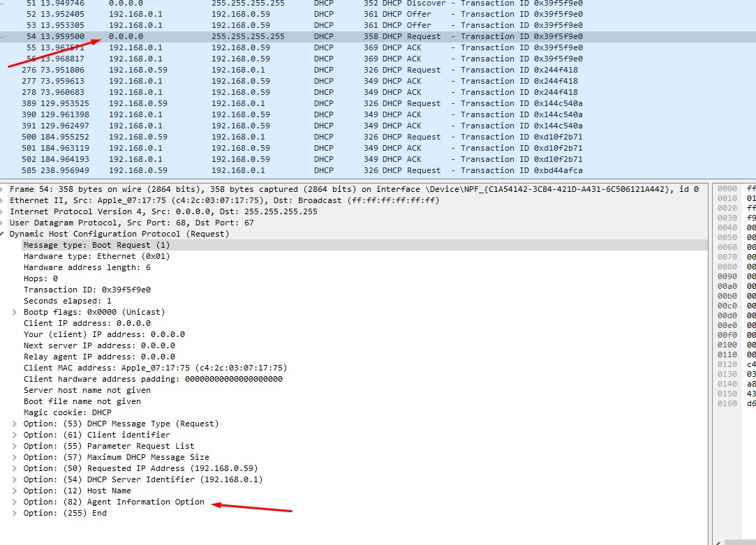Expand Option 12 Host Name

[x=15, y=491]
